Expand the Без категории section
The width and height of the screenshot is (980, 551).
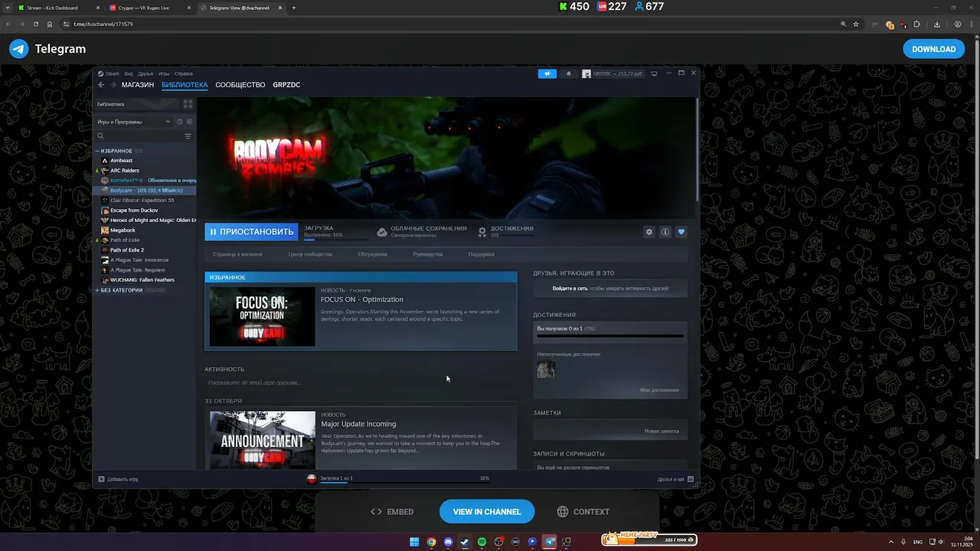[97, 290]
